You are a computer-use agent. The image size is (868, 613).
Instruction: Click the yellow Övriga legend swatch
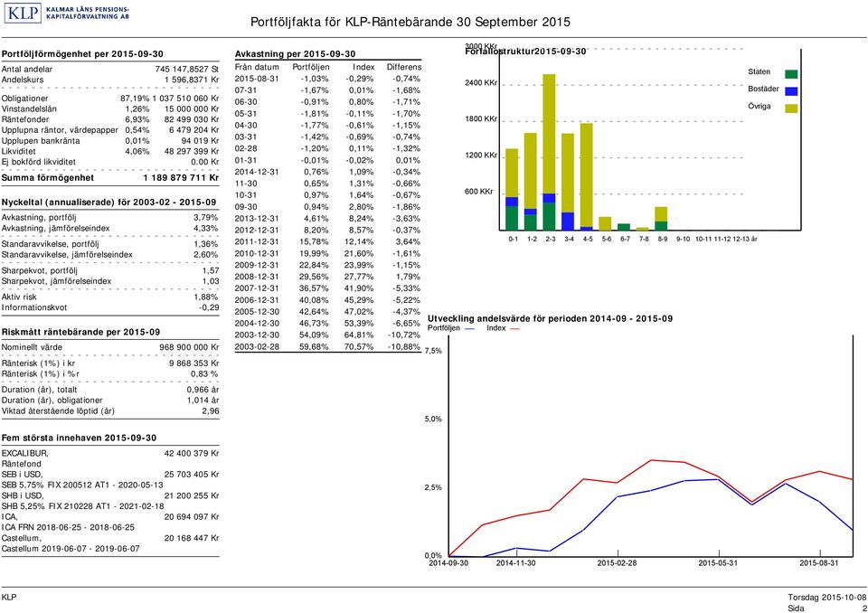click(791, 108)
